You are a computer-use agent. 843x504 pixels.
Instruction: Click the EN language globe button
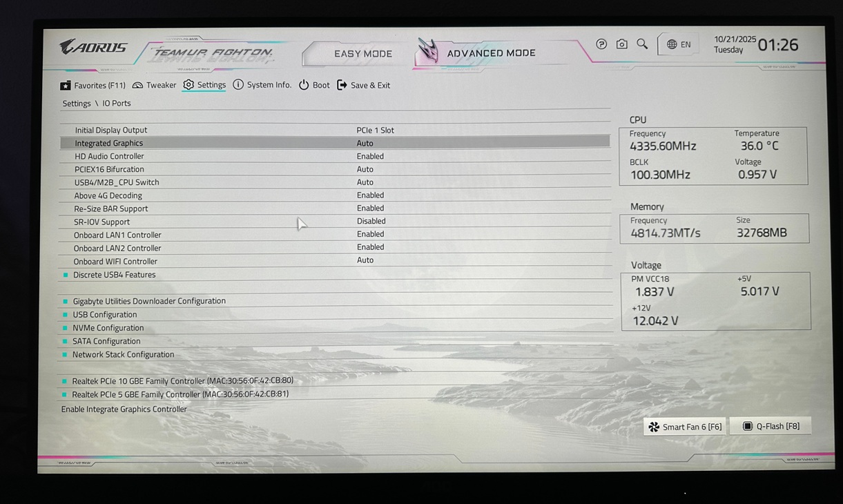point(678,44)
